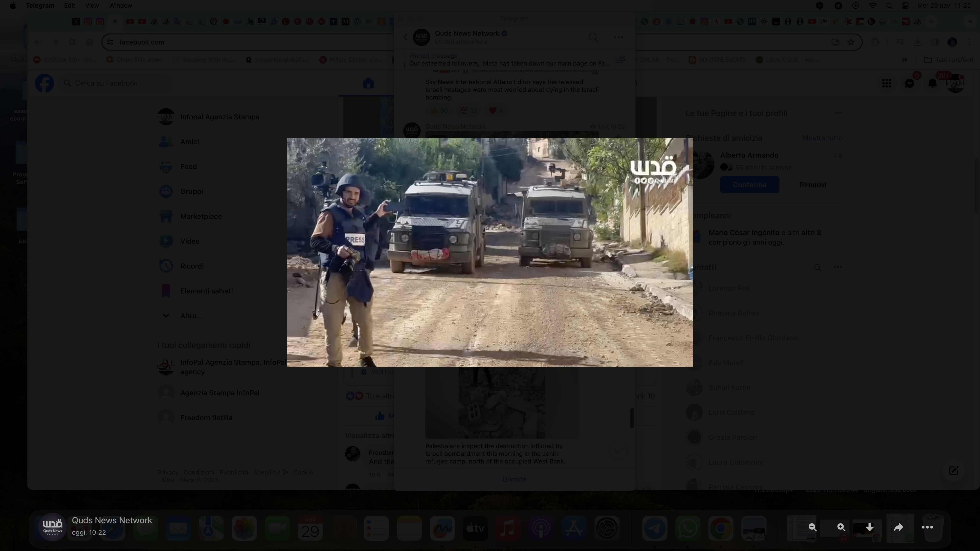This screenshot has height=551, width=980.
Task: Open the Window menu in the menu bar
Action: 120,5
